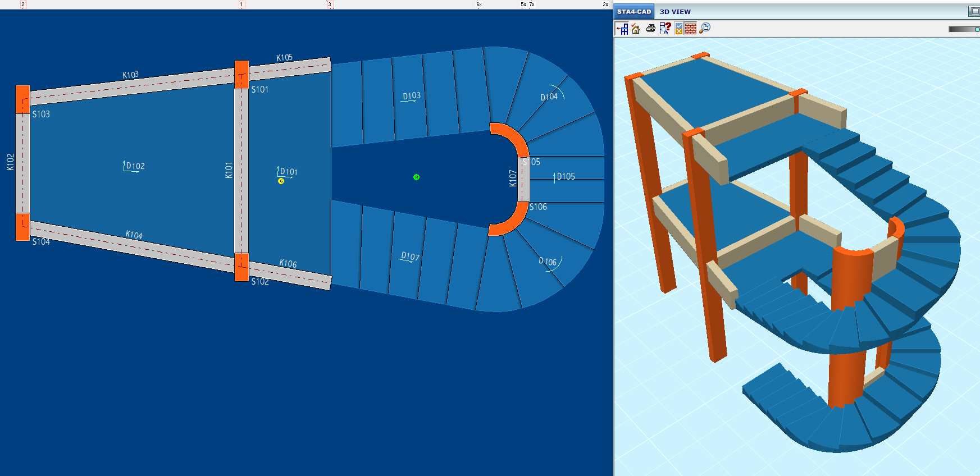Screen dimensions: 980x476
Task: Click the house with checkmark icon
Action: (x=636, y=29)
